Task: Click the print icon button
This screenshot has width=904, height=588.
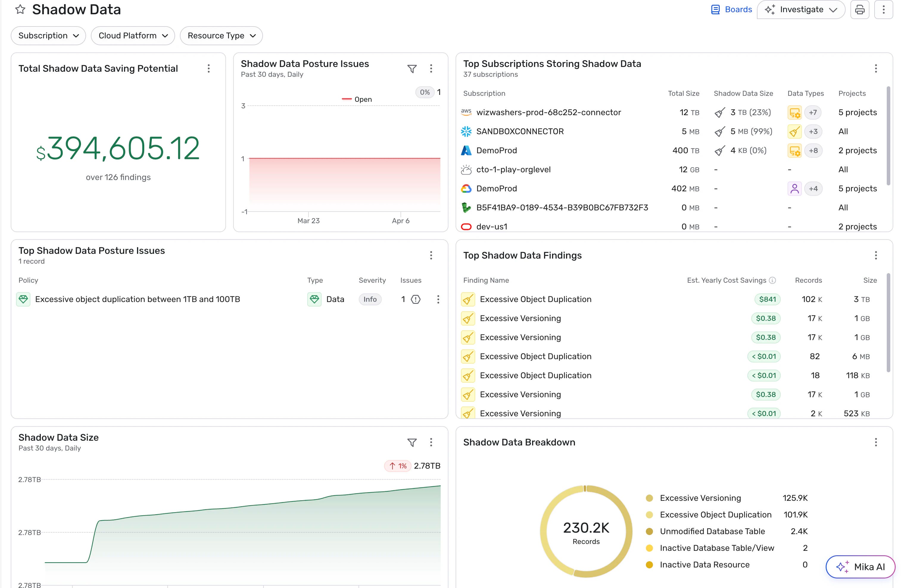Action: coord(860,10)
